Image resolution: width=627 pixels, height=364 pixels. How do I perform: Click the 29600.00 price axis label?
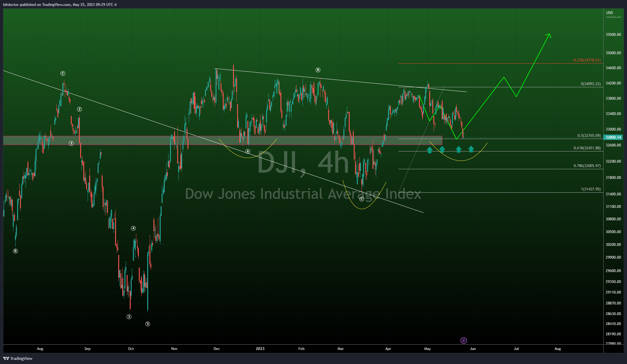coord(613,271)
